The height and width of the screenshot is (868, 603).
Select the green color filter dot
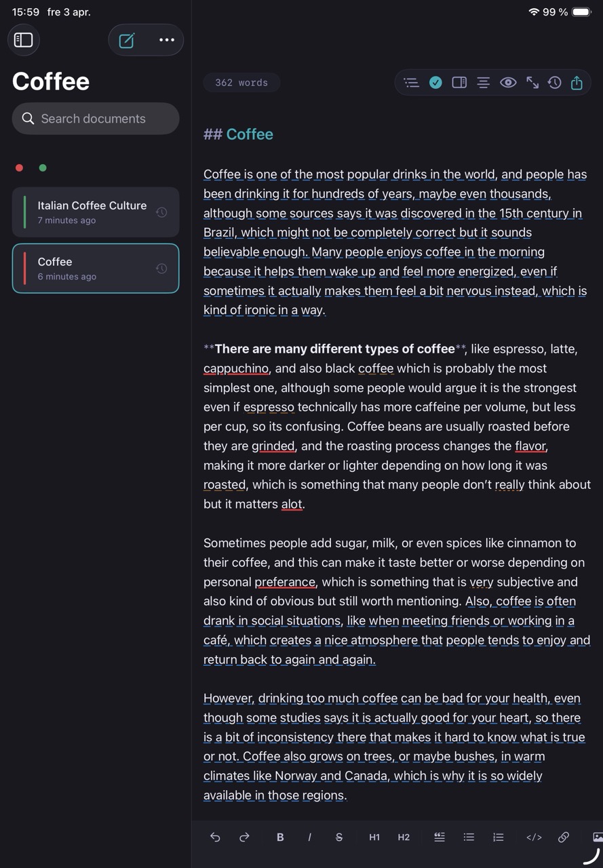coord(43,168)
